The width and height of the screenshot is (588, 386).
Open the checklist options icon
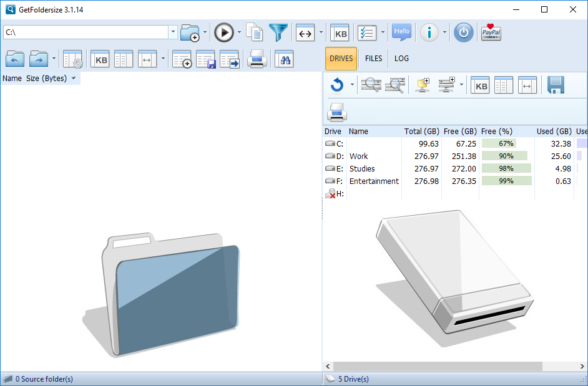367,33
